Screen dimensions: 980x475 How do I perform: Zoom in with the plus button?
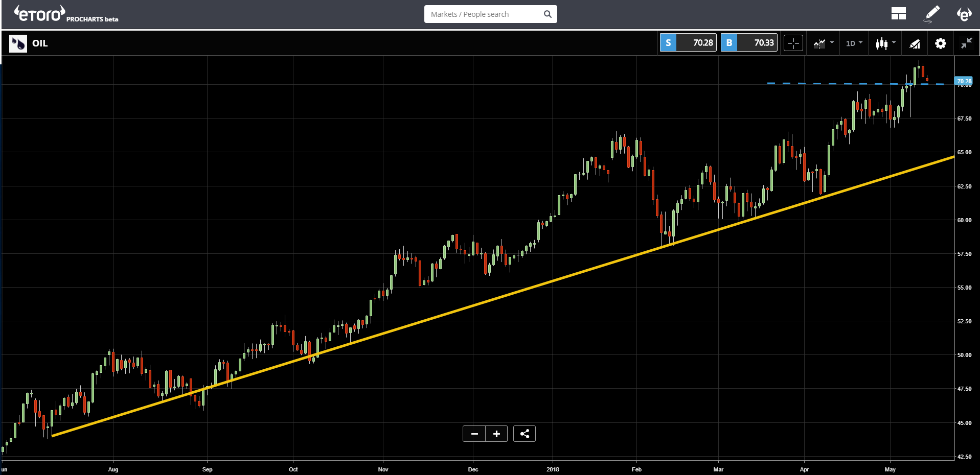[x=496, y=434]
